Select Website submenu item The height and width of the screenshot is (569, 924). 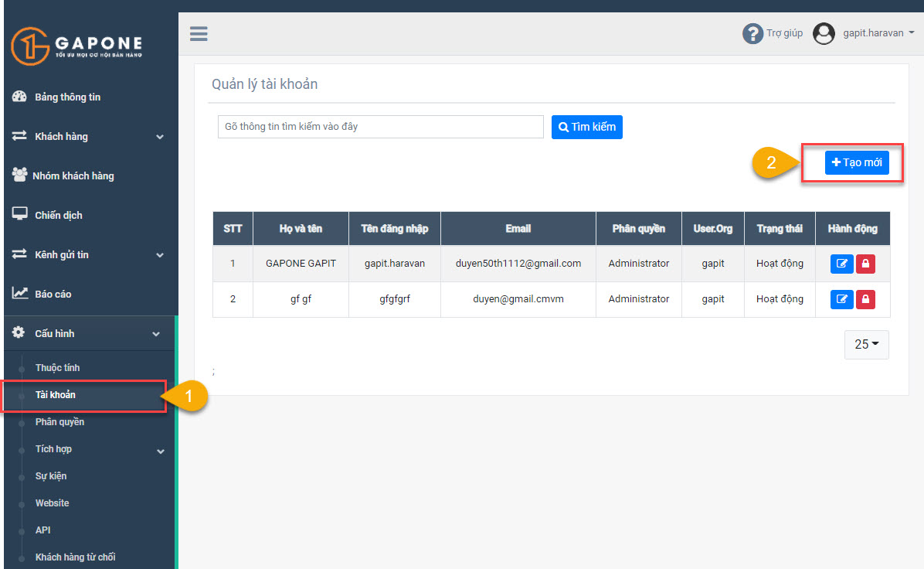[x=52, y=503]
